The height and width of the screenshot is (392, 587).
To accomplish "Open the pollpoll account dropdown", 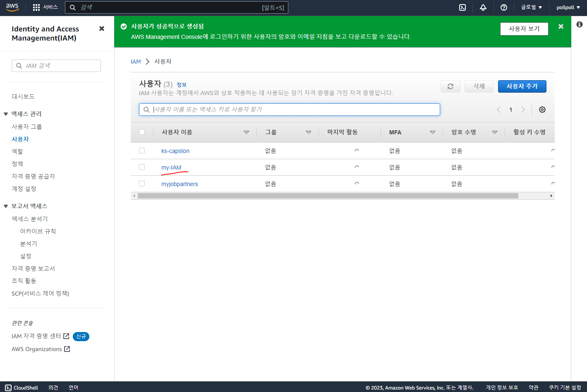I will tap(568, 7).
